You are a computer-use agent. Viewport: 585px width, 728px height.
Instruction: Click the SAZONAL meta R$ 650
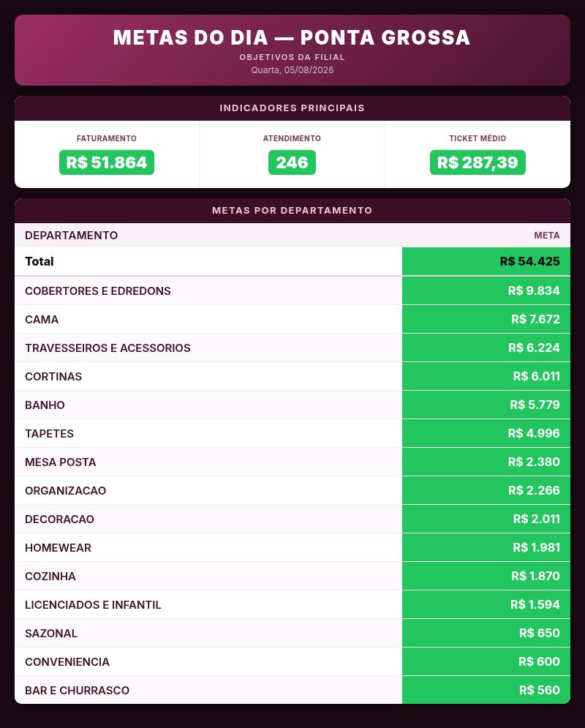tap(539, 633)
